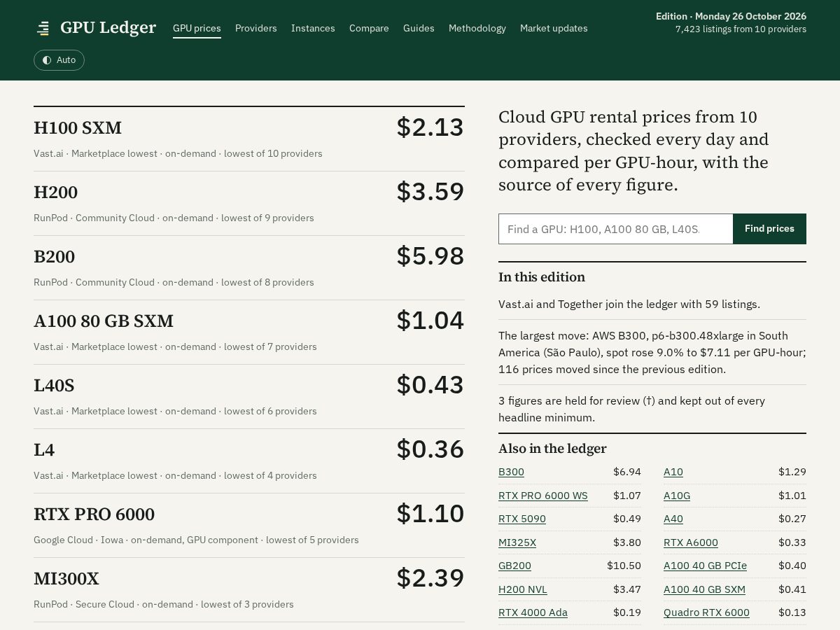The width and height of the screenshot is (840, 630).
Task: Click the $0.43 L40S price
Action: [x=430, y=385]
